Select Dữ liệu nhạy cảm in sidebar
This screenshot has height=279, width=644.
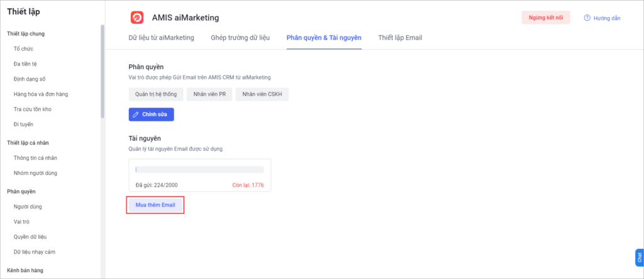35,252
